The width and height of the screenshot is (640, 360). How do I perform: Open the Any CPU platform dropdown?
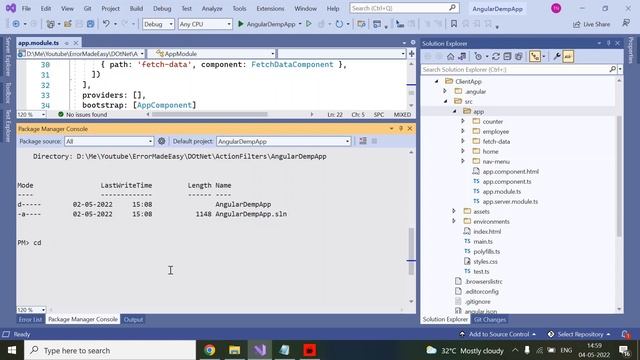tap(205, 24)
